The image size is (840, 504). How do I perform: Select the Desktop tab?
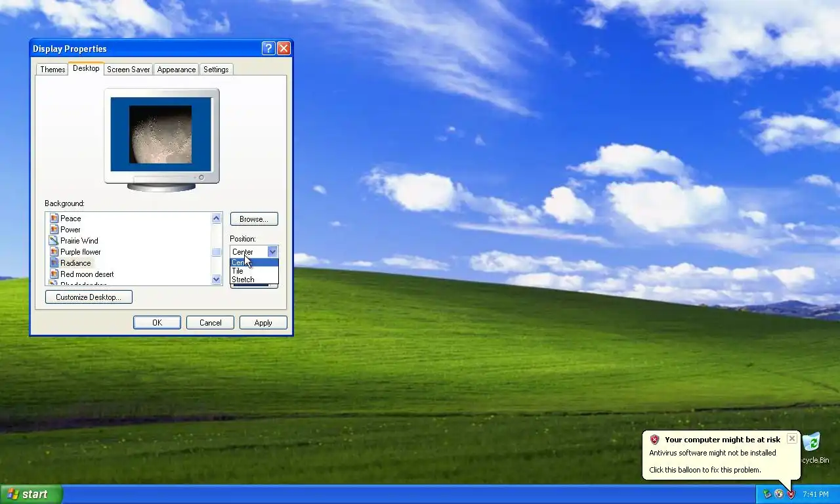pyautogui.click(x=86, y=68)
